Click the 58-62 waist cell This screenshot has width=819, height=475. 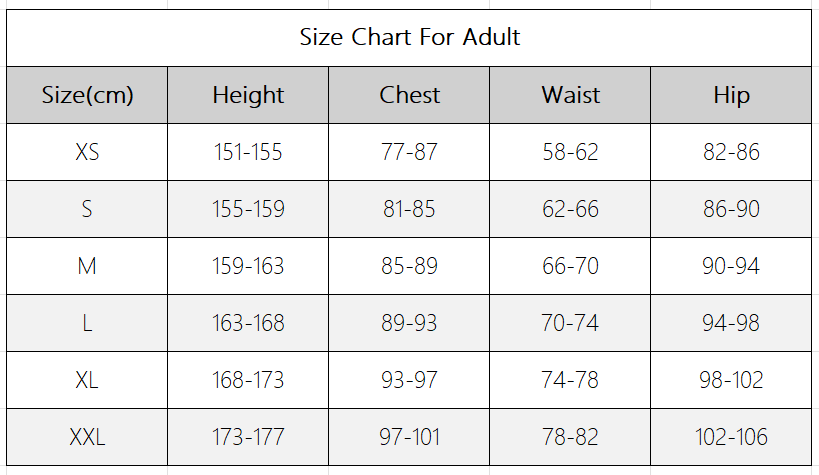click(x=570, y=152)
